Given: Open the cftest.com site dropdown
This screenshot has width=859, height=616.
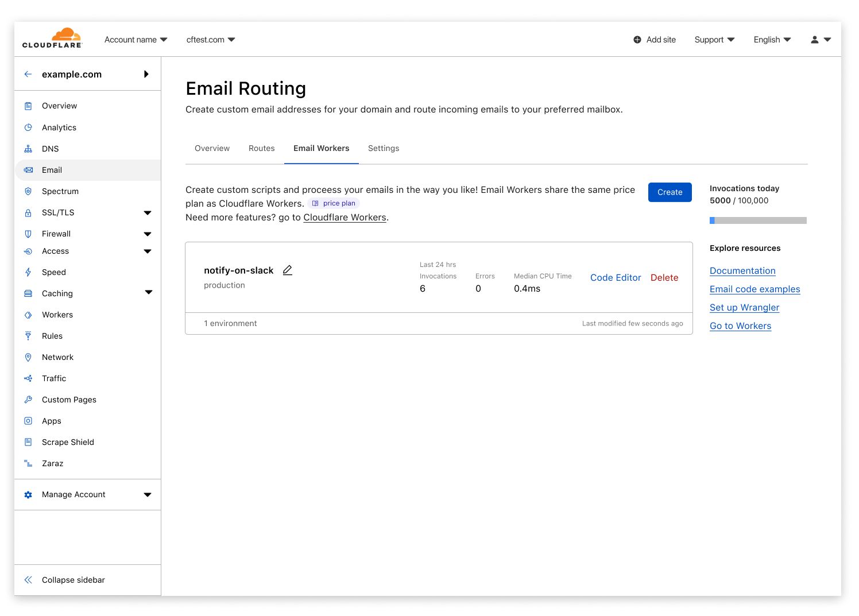Looking at the screenshot, I should pyautogui.click(x=211, y=40).
